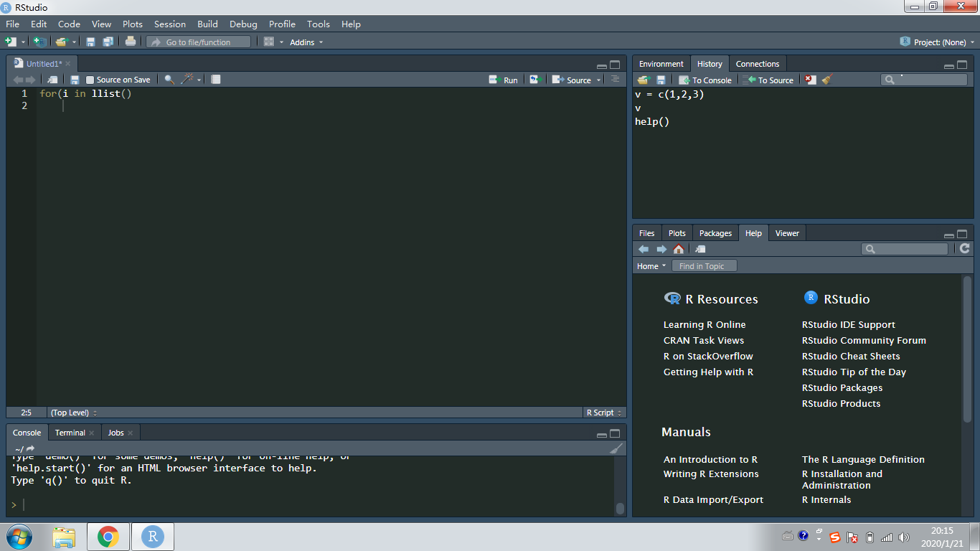Open the R Script file type selector
Image resolution: width=980 pixels, height=551 pixels.
(x=604, y=413)
